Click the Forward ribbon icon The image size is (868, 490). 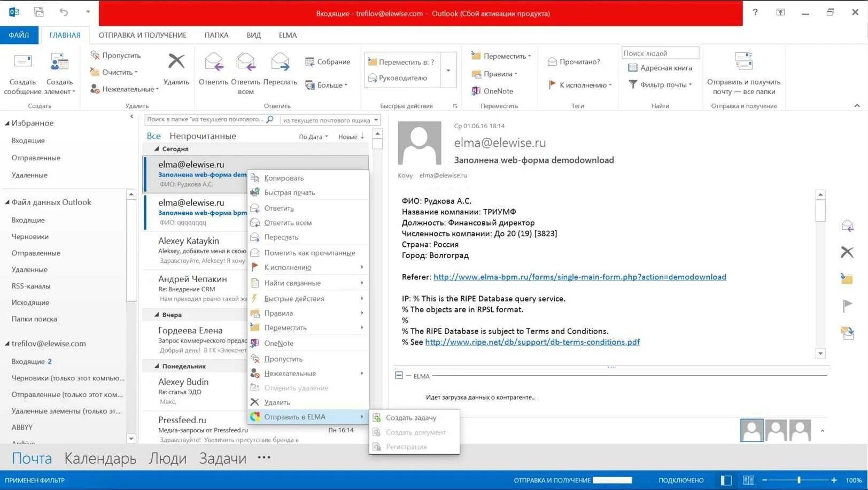280,62
